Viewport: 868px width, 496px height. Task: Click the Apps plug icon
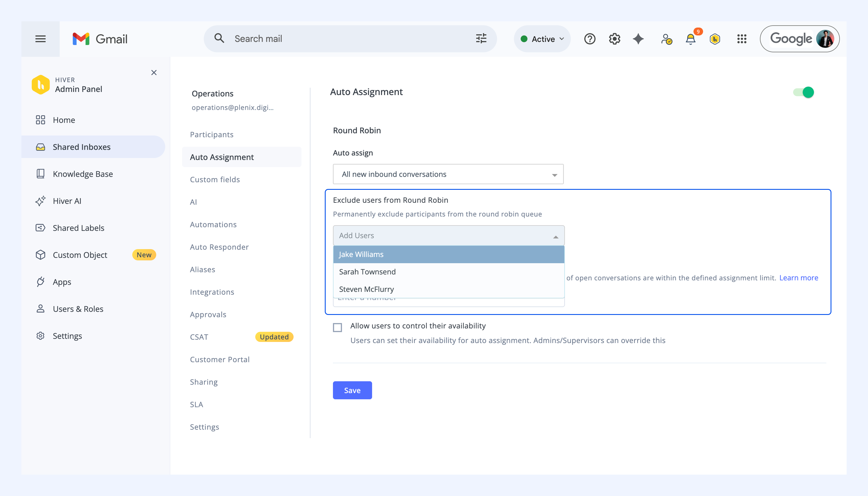tap(40, 282)
